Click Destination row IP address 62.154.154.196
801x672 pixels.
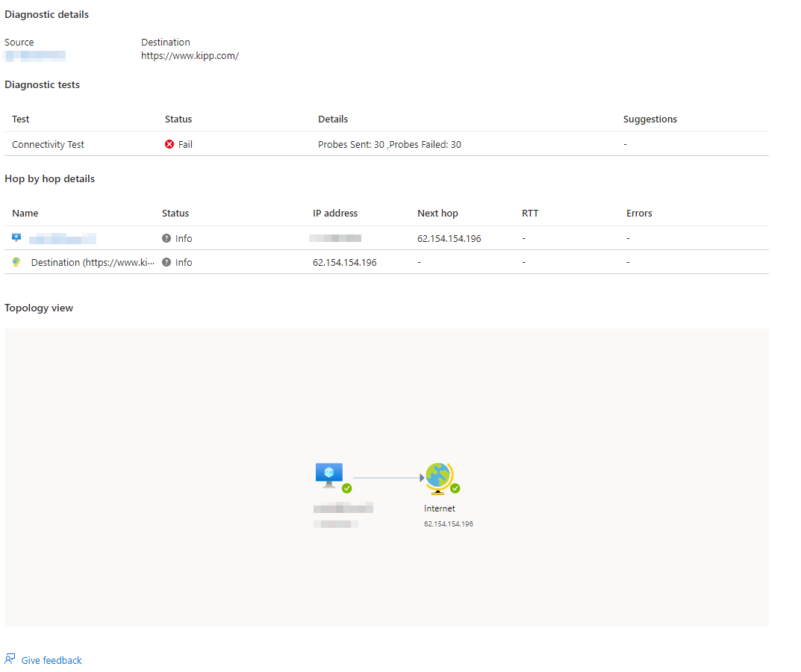pos(345,263)
